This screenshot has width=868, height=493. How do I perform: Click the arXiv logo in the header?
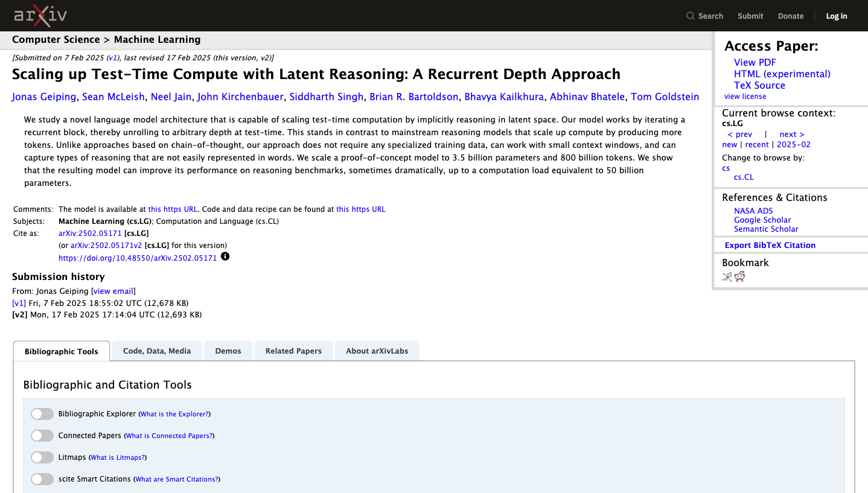pyautogui.click(x=40, y=16)
